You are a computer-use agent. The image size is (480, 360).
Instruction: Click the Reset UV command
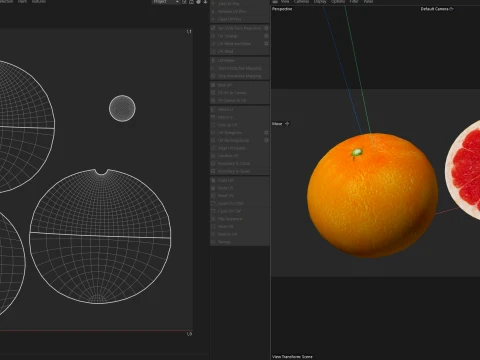pos(239,196)
